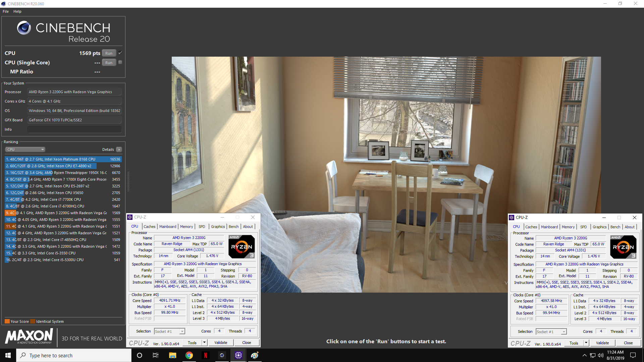Open About tab in left CPU-Z window

(x=248, y=227)
